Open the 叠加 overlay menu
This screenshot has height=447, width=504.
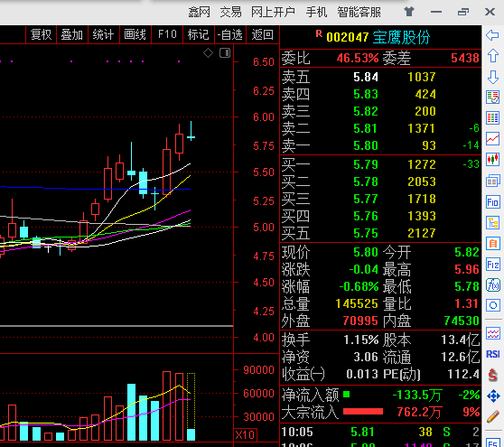[x=72, y=34]
